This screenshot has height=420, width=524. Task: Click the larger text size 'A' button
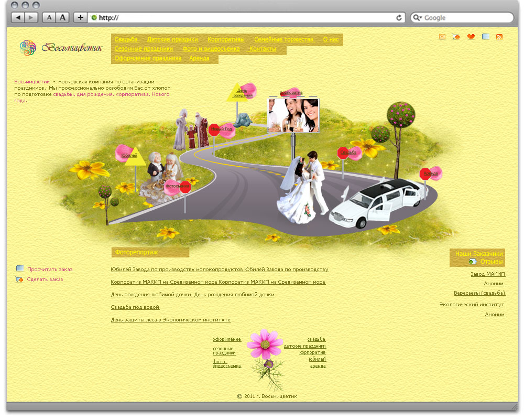point(63,17)
